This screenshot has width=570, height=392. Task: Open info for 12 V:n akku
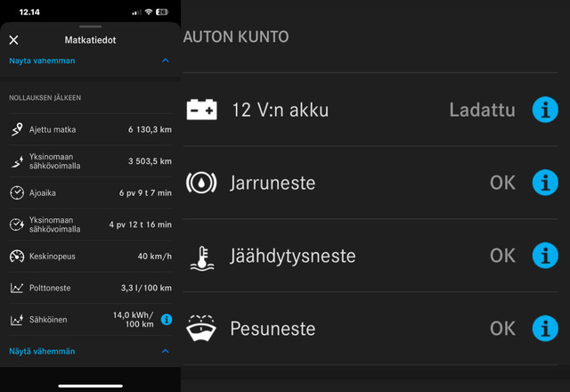pos(545,110)
